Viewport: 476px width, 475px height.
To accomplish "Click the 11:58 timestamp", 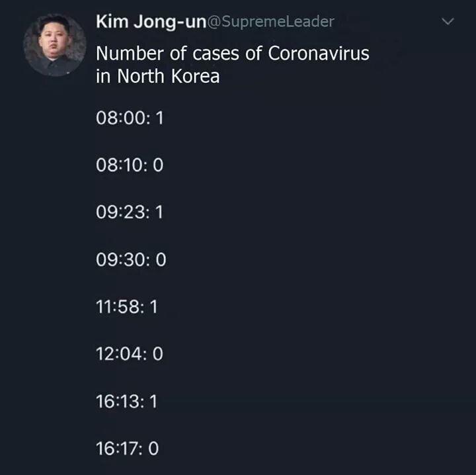I will [x=120, y=307].
